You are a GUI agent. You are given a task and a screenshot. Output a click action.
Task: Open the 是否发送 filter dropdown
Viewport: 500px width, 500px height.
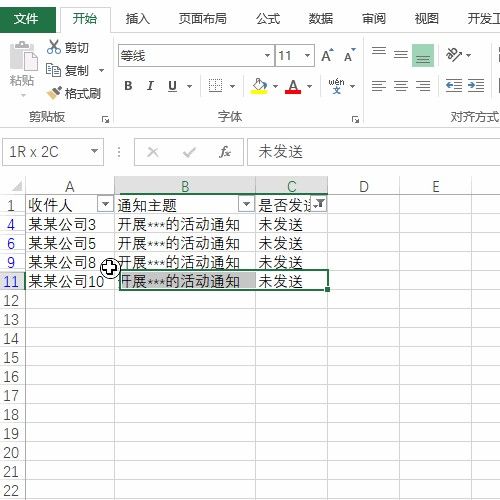[x=319, y=204]
